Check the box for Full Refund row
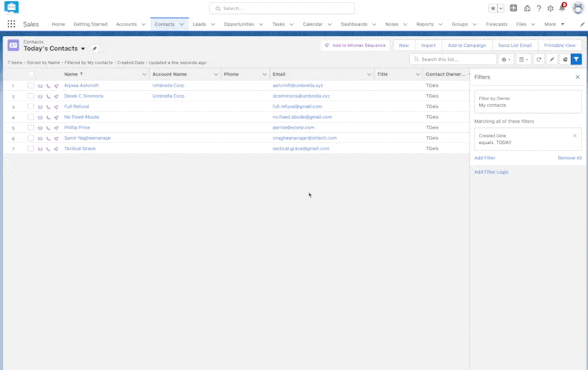588x370 pixels. [x=31, y=106]
